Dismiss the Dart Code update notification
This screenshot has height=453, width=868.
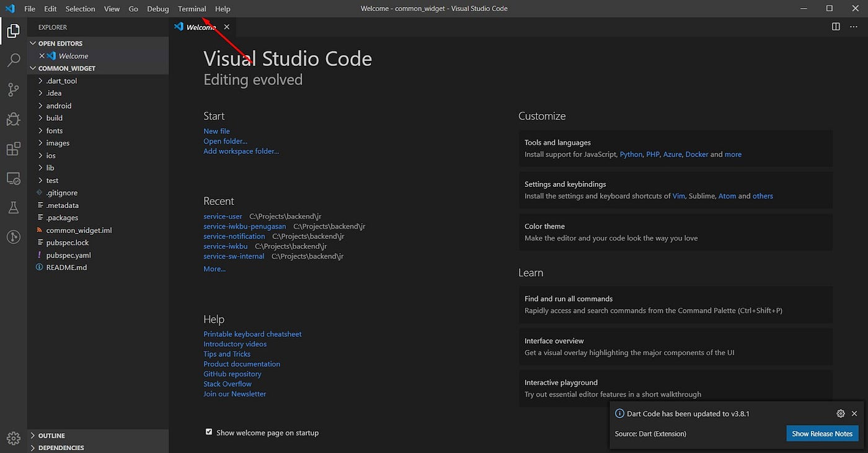tap(854, 413)
